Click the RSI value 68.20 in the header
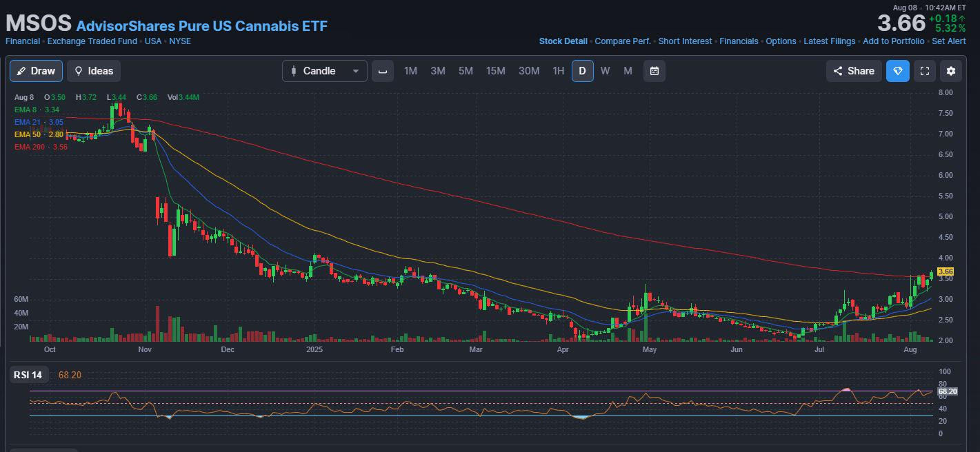The image size is (980, 452). pos(70,376)
